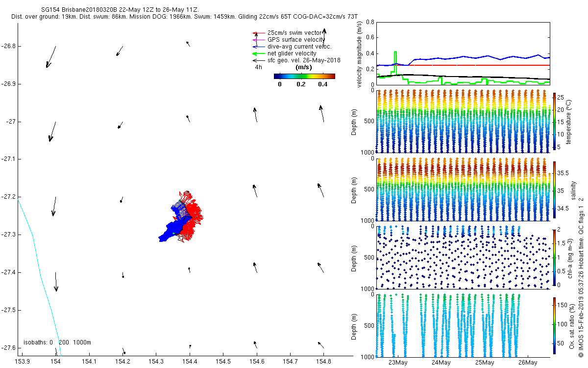Click the 'chl-a (mg m-3)' colorbar label
Screen dimensions: 588x368
pos(570,257)
